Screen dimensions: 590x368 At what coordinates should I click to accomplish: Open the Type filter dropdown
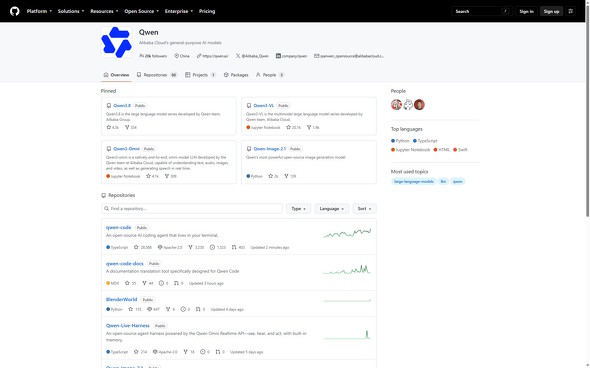[298, 209]
